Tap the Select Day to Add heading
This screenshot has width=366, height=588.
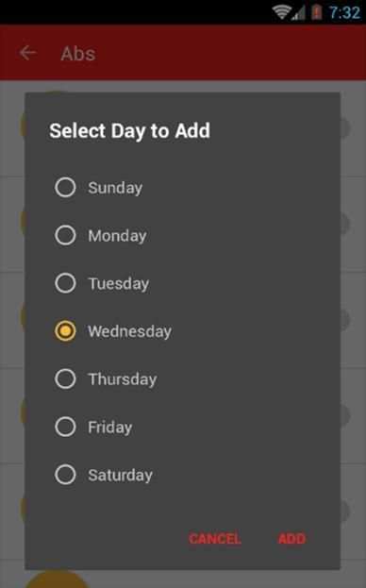(129, 131)
